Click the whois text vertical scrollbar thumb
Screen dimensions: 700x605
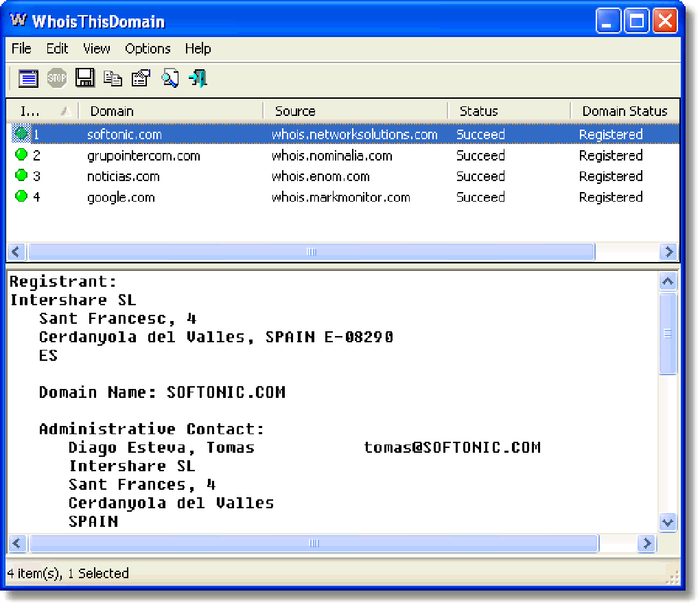point(668,333)
